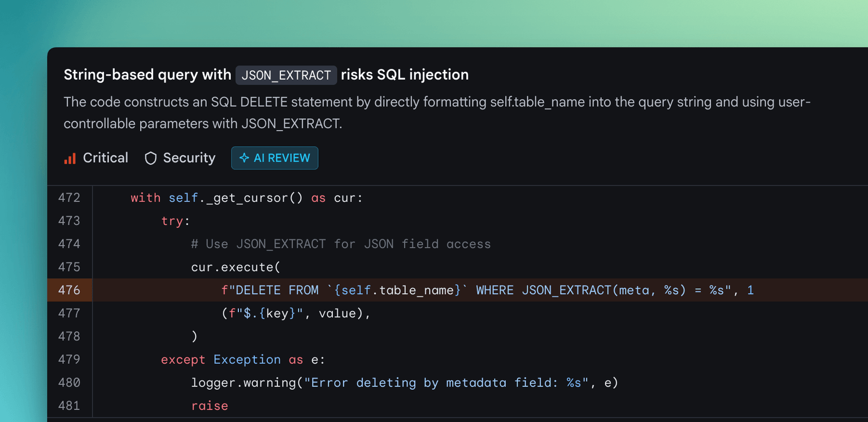
Task: Select line number 479 in the gutter
Action: 70,359
